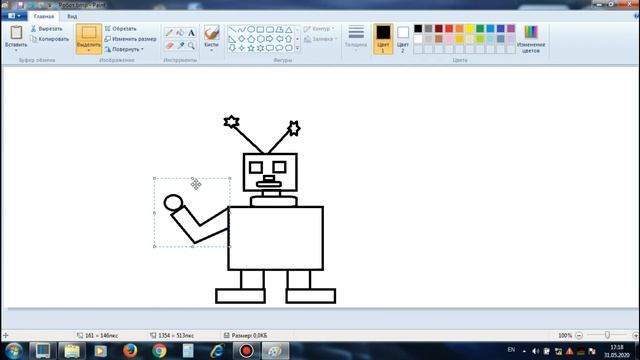Select the Magnifier tool
Viewport: 640px width, 360px height.
pos(191,45)
